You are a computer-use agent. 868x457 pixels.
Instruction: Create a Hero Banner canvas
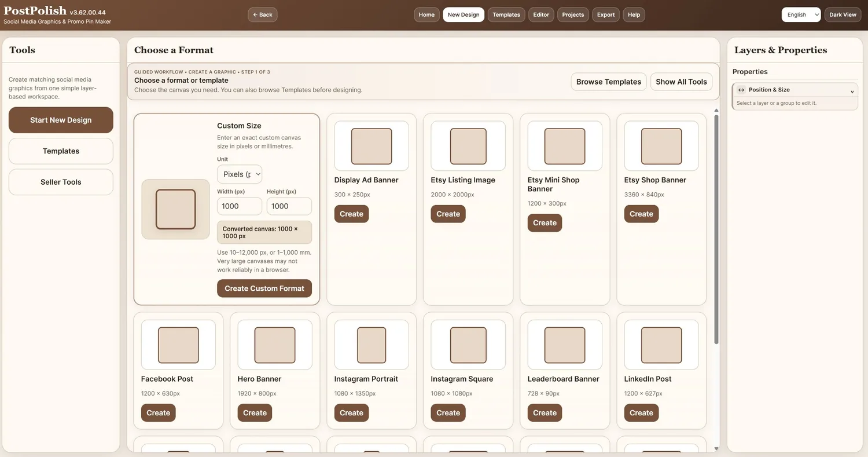255,413
